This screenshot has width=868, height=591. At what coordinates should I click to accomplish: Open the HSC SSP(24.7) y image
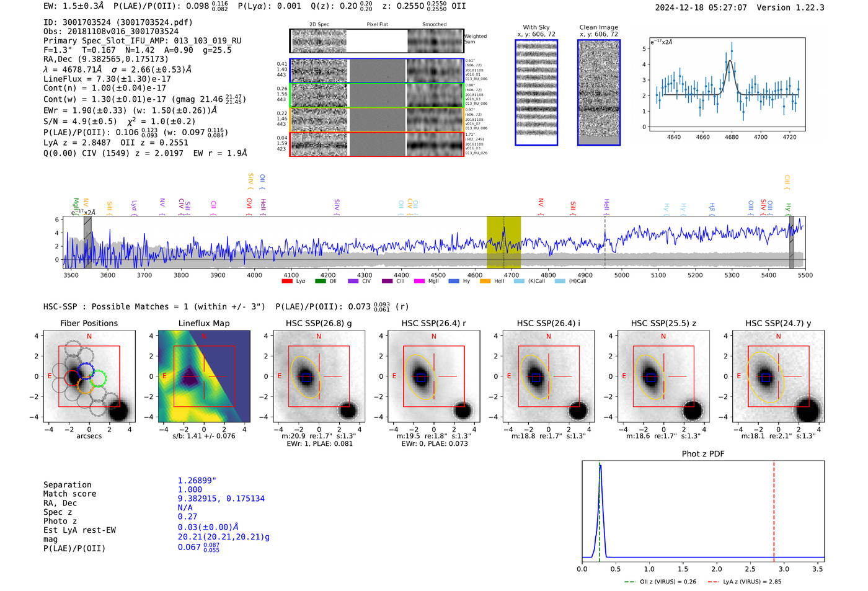778,376
